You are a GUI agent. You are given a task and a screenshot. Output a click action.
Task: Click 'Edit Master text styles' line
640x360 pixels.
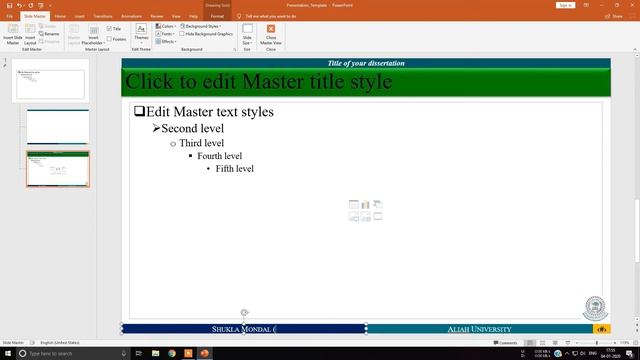click(x=209, y=111)
